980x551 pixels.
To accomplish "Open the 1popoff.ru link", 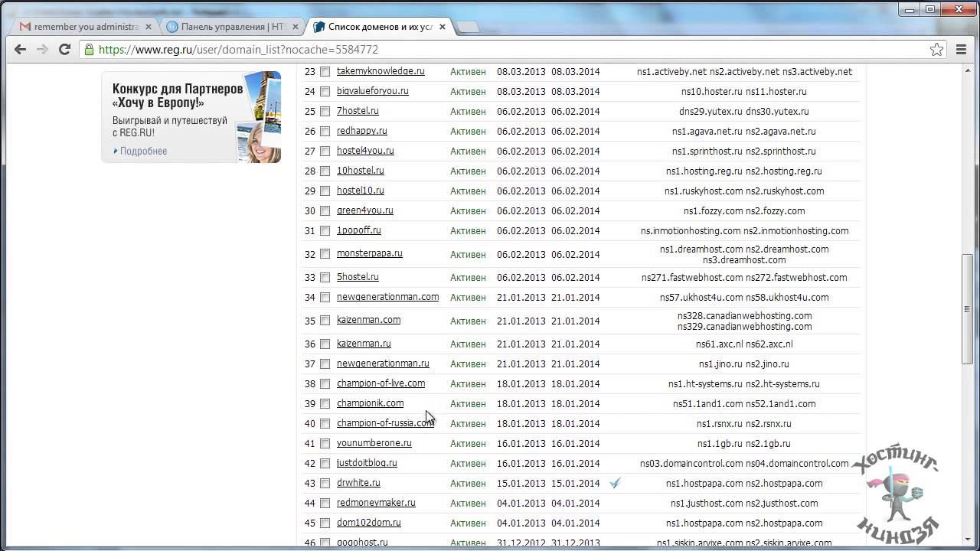I will pos(359,230).
